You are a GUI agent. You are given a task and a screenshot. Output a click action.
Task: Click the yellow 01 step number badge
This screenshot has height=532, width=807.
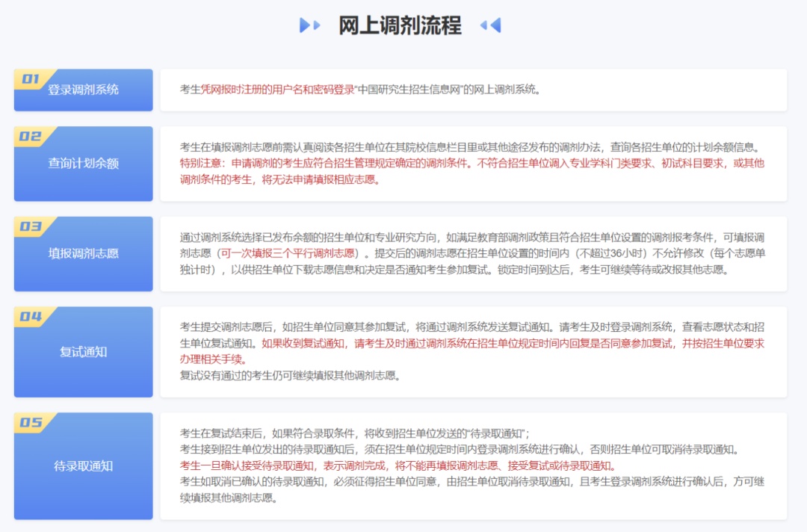click(x=31, y=78)
